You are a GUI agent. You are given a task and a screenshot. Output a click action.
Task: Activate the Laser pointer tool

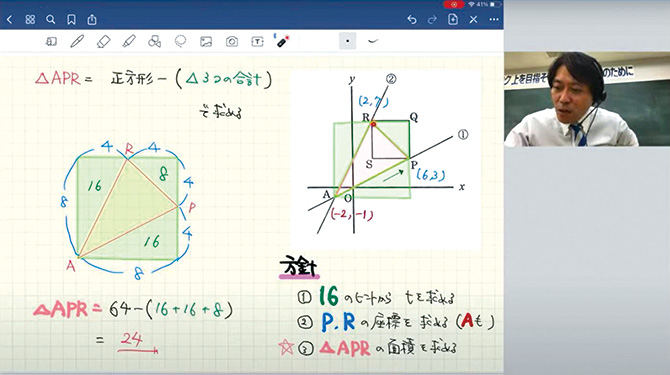tap(282, 41)
